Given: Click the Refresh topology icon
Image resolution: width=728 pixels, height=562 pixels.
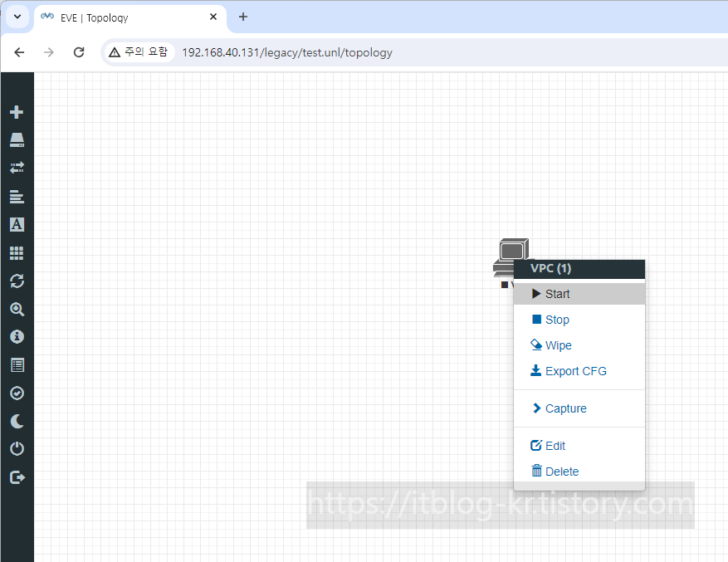Looking at the screenshot, I should coord(17,281).
